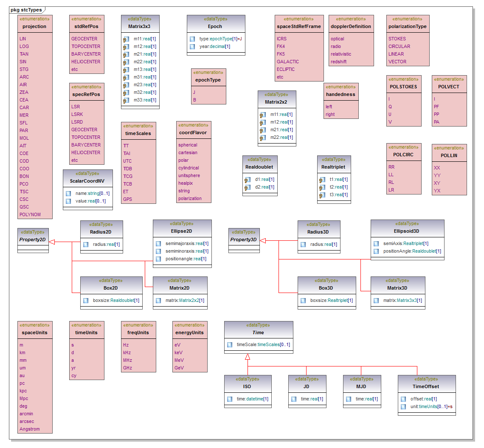Click the attribute icon beside type:epochType in Epoch
Viewport: 484px width, 448px height.
[x=192, y=39]
